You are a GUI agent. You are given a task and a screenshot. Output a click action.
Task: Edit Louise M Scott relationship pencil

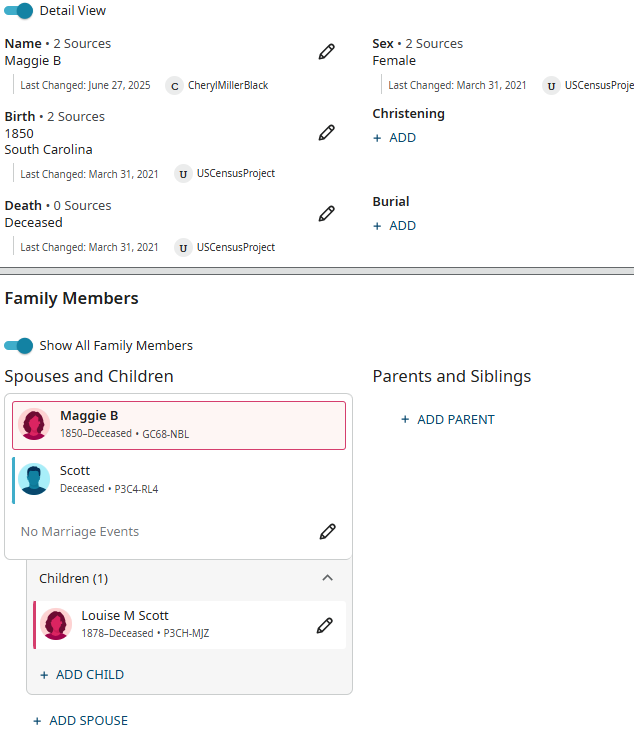[x=324, y=625]
